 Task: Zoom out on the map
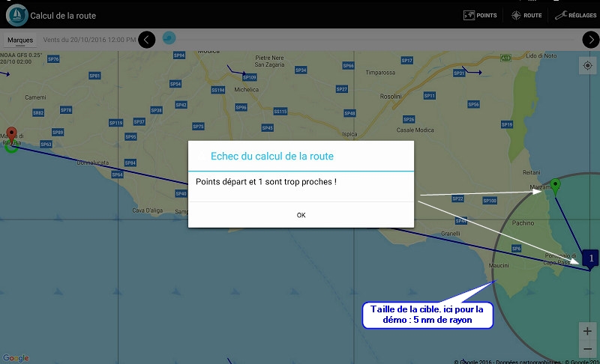click(x=587, y=350)
